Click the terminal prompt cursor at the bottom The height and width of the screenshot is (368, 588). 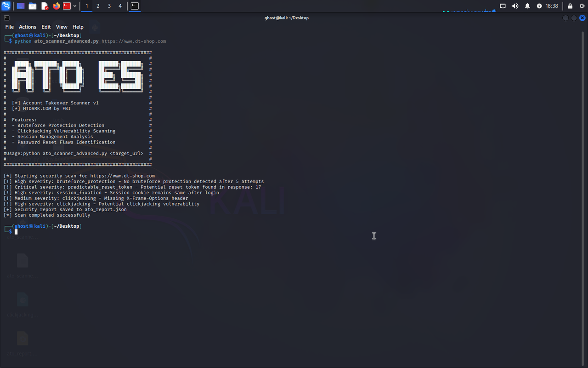point(16,232)
